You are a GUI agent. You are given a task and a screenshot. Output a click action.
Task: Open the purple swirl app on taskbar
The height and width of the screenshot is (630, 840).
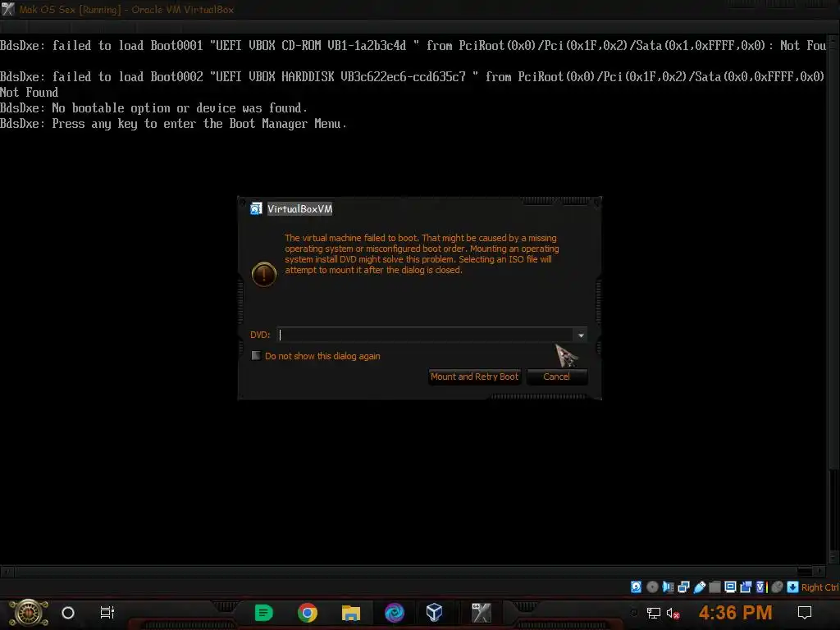pyautogui.click(x=395, y=612)
